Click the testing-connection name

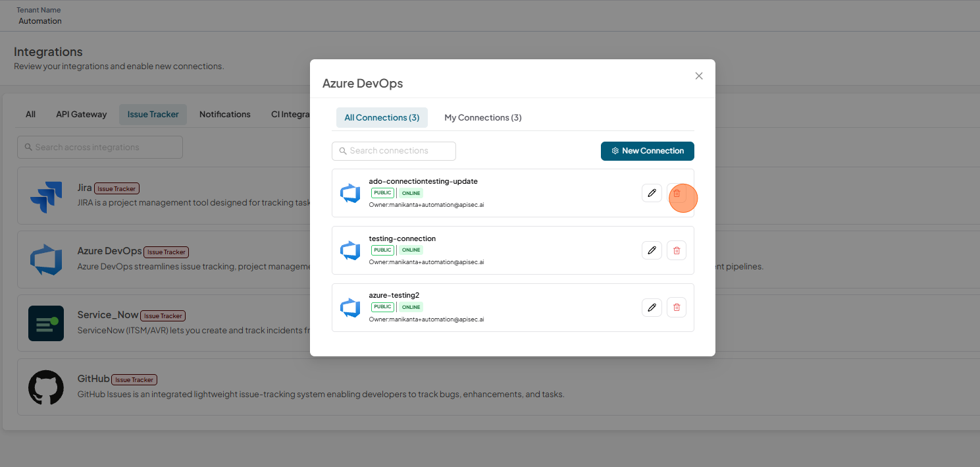pos(402,238)
